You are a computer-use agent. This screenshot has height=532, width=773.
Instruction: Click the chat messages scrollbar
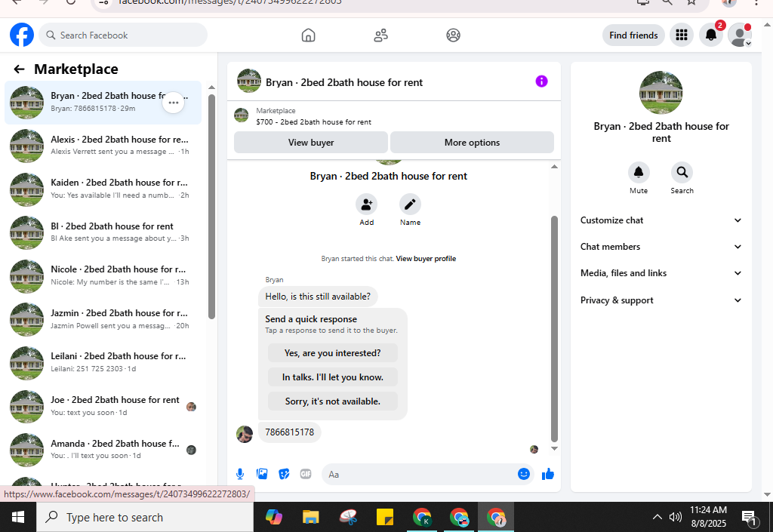pos(554,329)
